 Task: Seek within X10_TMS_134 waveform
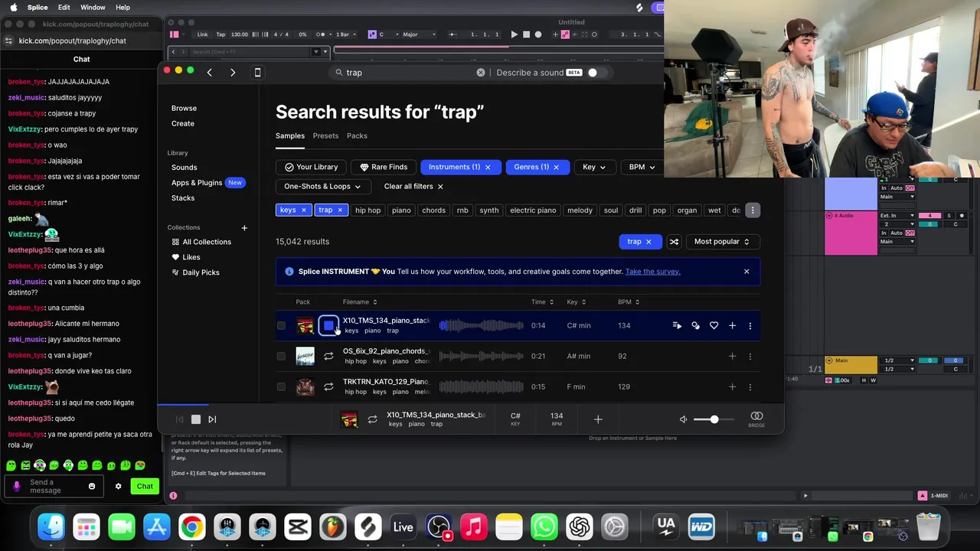[x=481, y=325]
